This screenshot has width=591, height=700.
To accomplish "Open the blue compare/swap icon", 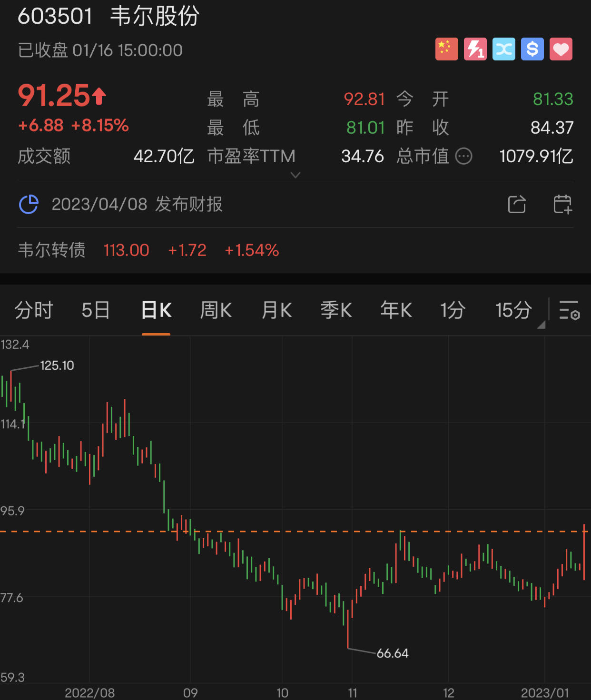I will [504, 49].
